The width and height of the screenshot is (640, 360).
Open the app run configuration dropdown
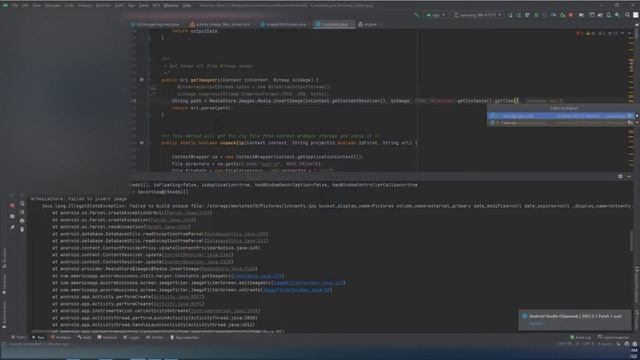click(436, 15)
